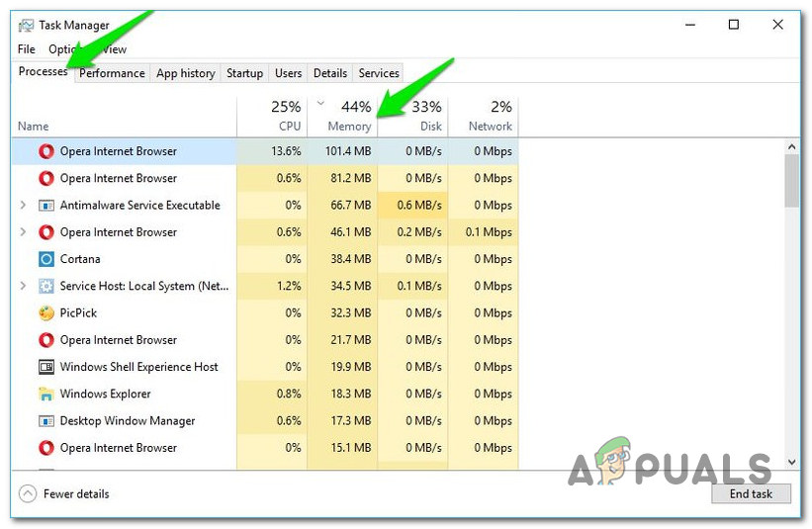Expand Service Host: Local System group

[x=23, y=286]
